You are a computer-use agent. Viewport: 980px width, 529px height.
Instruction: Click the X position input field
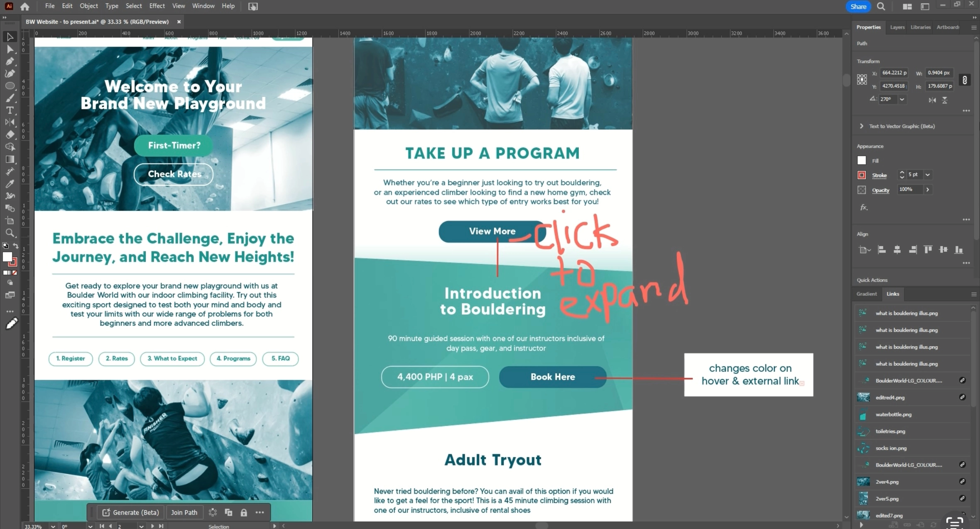[x=894, y=73]
